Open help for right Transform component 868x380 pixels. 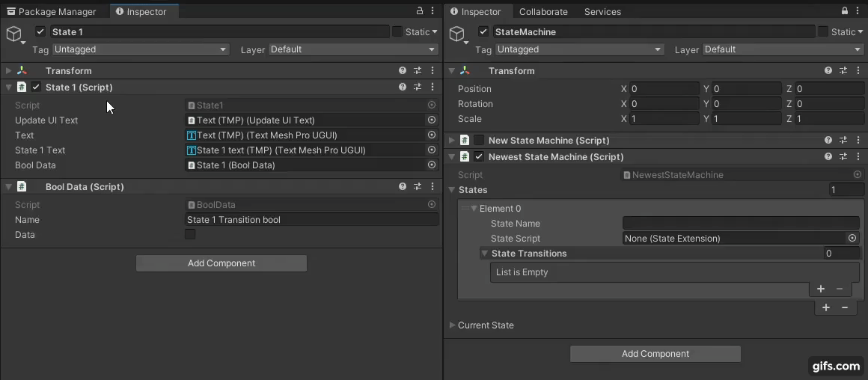828,71
